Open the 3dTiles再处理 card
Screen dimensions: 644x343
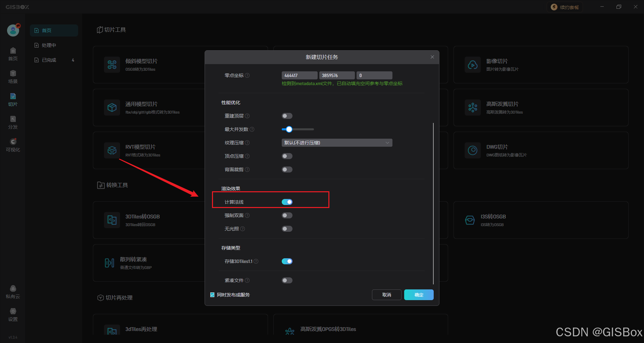180,325
